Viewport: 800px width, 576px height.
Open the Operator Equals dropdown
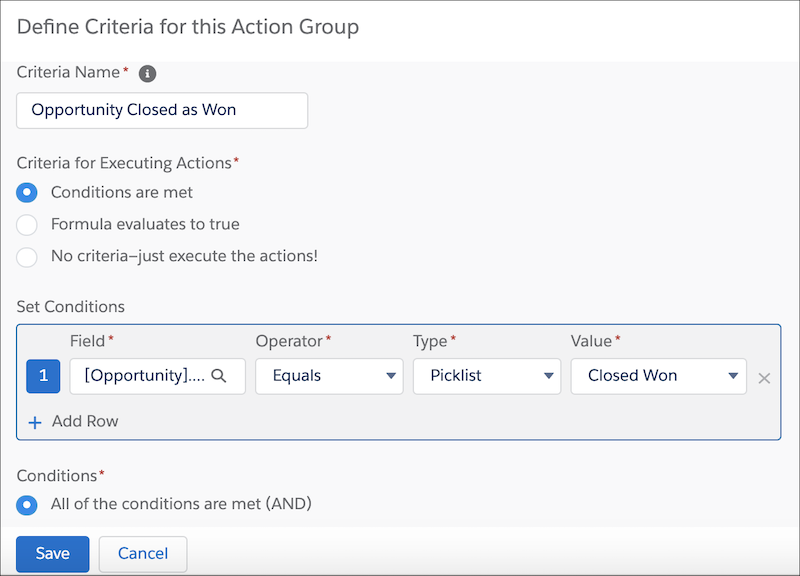tap(329, 376)
